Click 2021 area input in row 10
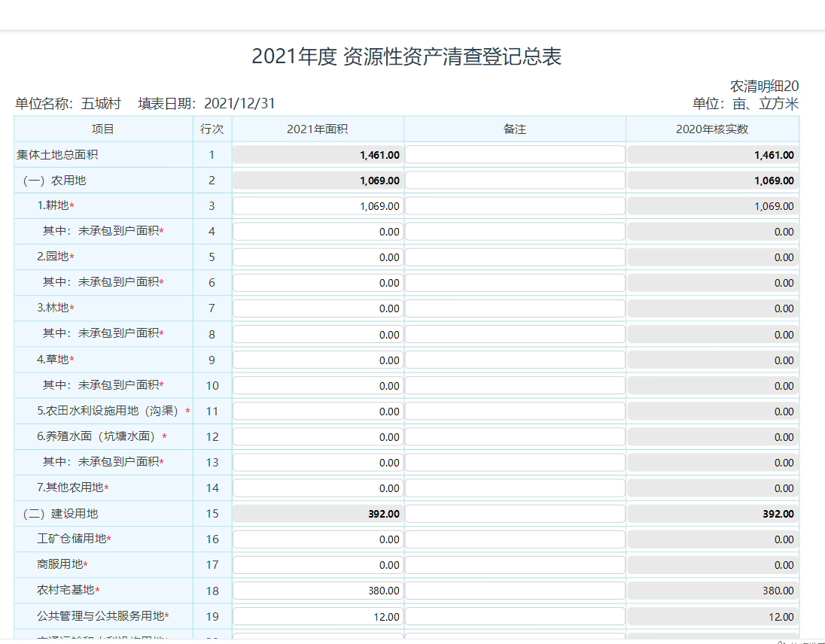Viewport: 825px width, 644px height. (x=318, y=386)
